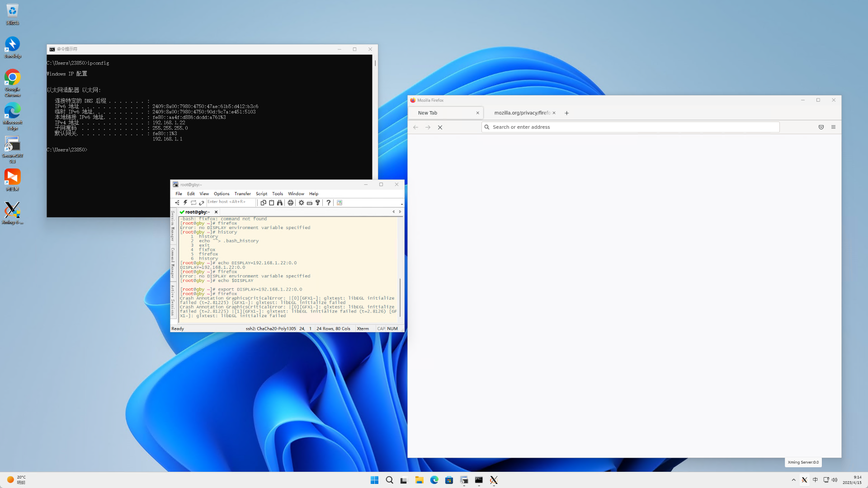Close the root@gby:~ session tab
Image resolution: width=868 pixels, height=488 pixels.
pos(216,212)
